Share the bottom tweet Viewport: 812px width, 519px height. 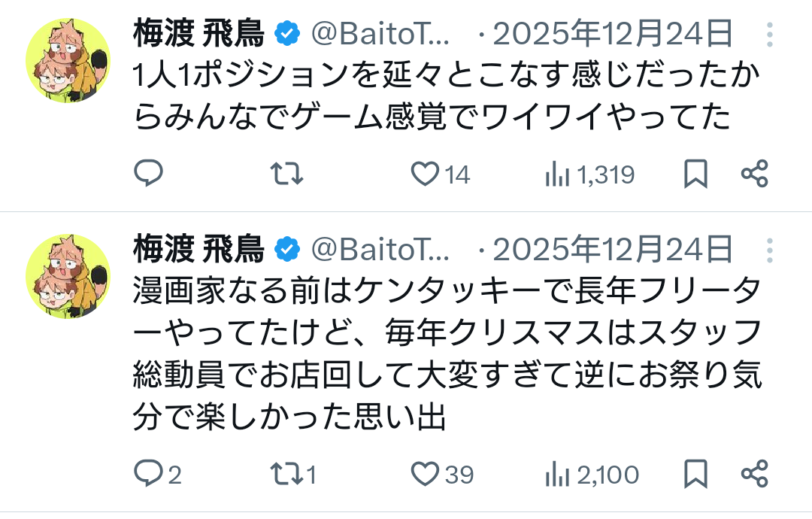pos(754,474)
